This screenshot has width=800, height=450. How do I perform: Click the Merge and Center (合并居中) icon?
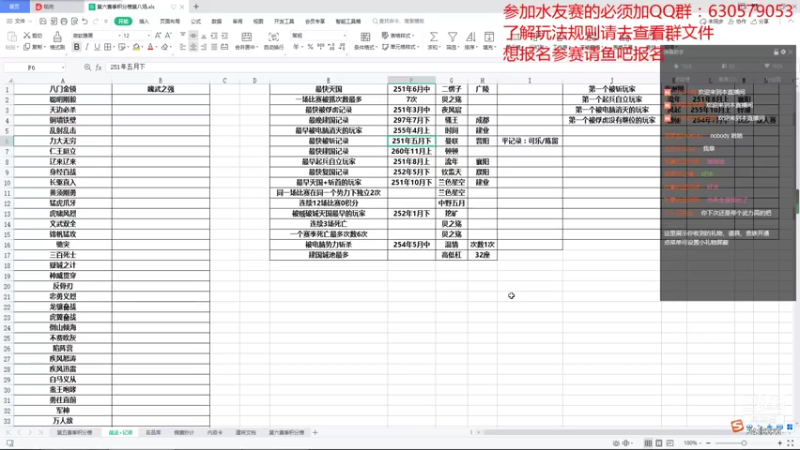246,37
